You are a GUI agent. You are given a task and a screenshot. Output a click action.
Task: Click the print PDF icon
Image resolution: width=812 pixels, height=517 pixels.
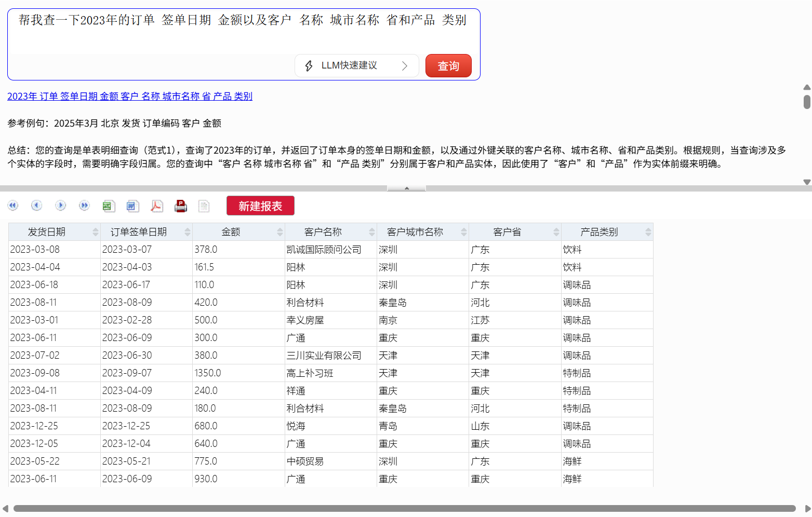[181, 206]
